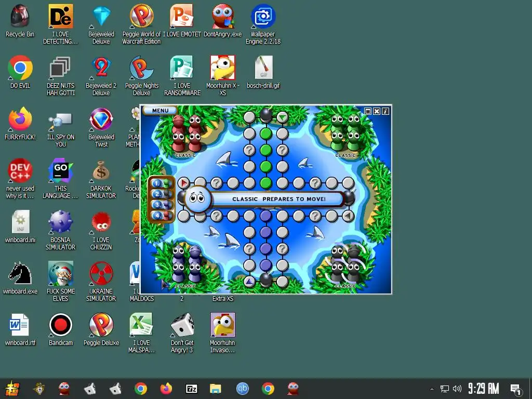Open File Explorer from the taskbar
The width and height of the screenshot is (532, 399).
click(216, 389)
